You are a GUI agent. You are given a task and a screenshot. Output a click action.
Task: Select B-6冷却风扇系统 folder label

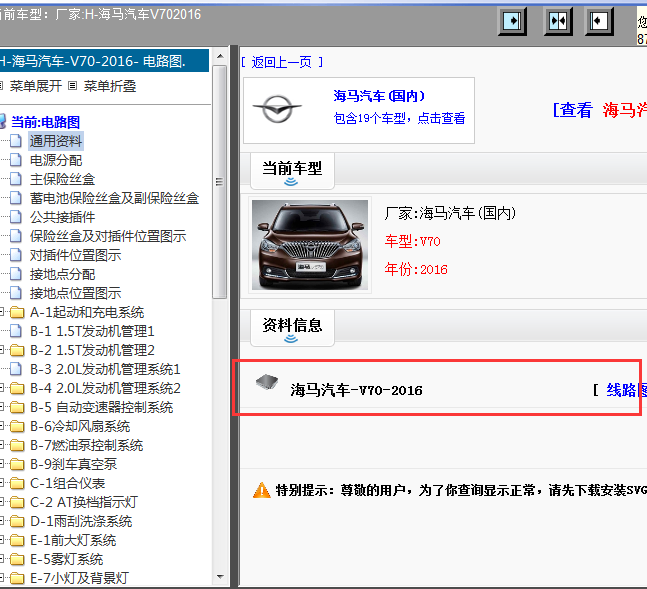point(80,426)
